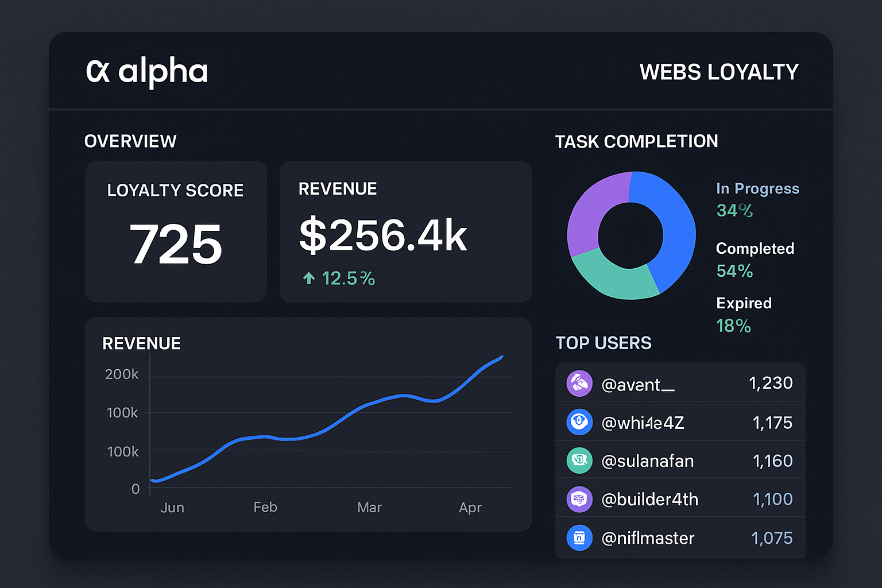Open the @niflmaster avatar icon
Viewport: 882px width, 588px height.
click(x=579, y=537)
